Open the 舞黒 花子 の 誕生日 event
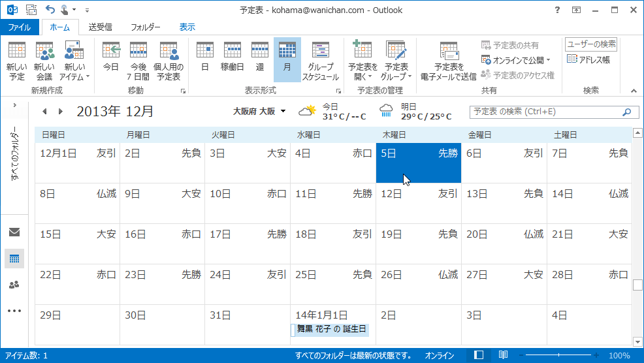This screenshot has width=644, height=363. click(x=330, y=329)
